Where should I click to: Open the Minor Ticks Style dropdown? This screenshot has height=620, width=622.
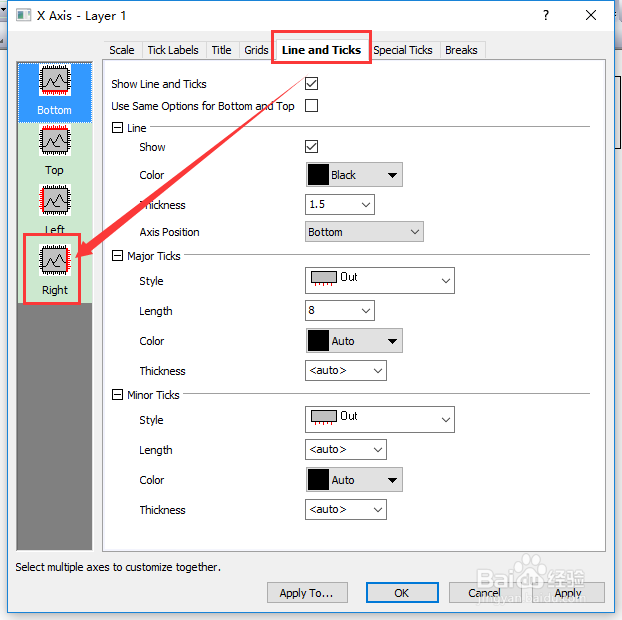(x=380, y=419)
